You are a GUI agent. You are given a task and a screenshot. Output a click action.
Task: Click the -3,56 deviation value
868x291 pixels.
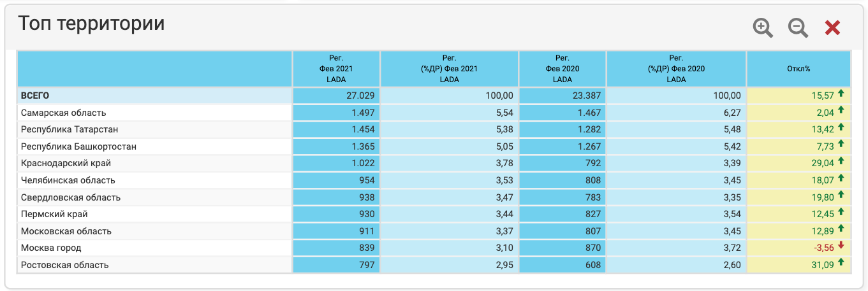coord(823,248)
